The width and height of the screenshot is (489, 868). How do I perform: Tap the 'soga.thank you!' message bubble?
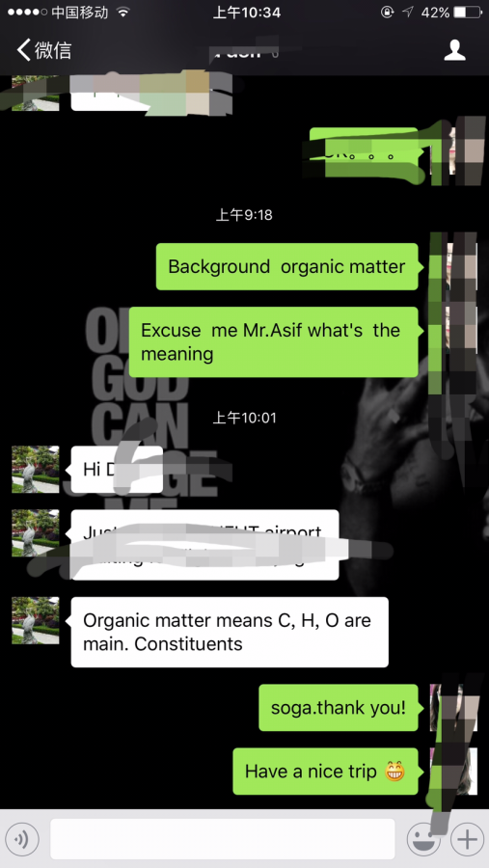[x=339, y=708]
